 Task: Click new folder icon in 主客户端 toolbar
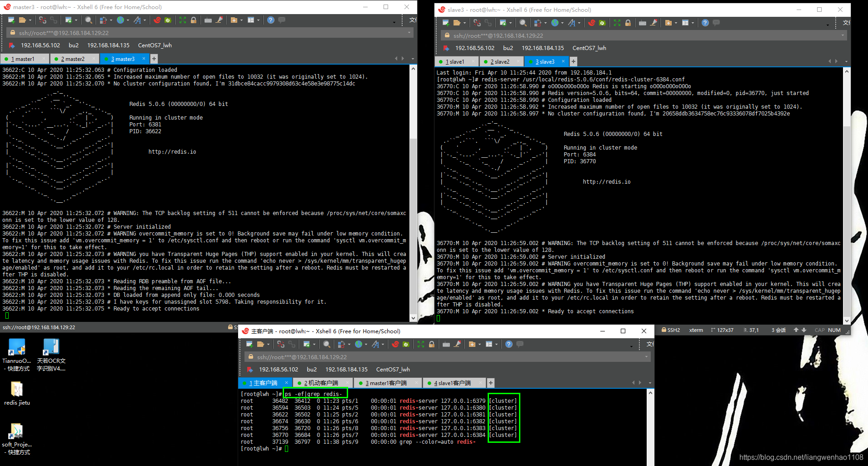tap(472, 344)
